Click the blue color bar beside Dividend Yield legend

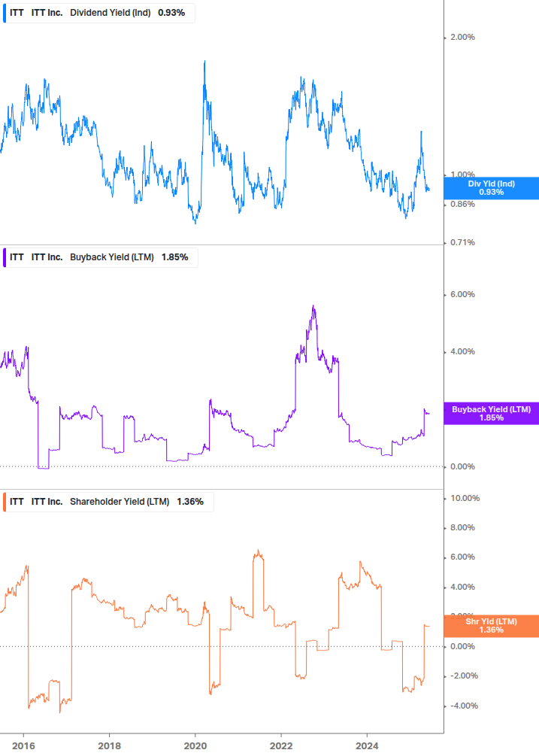coord(5,13)
